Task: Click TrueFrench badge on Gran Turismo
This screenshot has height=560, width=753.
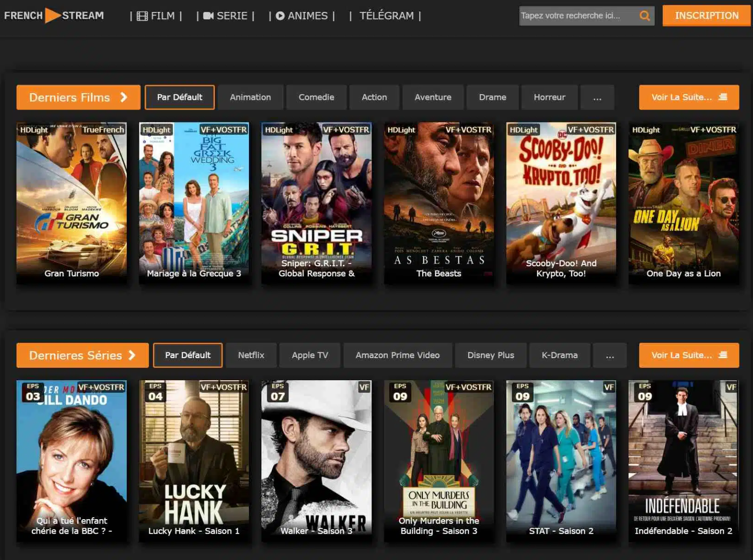Action: pyautogui.click(x=103, y=130)
